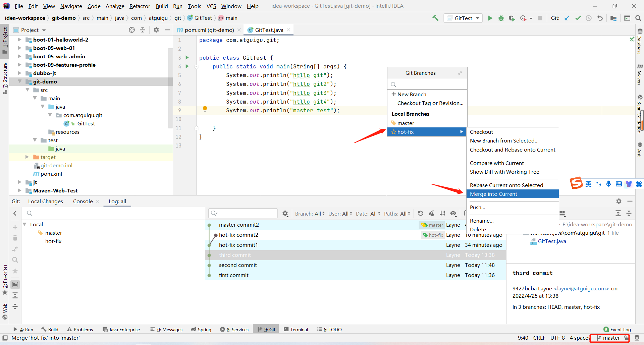Viewport: 644px width, 345px height.
Task: Toggle the Ant side panel button
Action: coord(639,149)
